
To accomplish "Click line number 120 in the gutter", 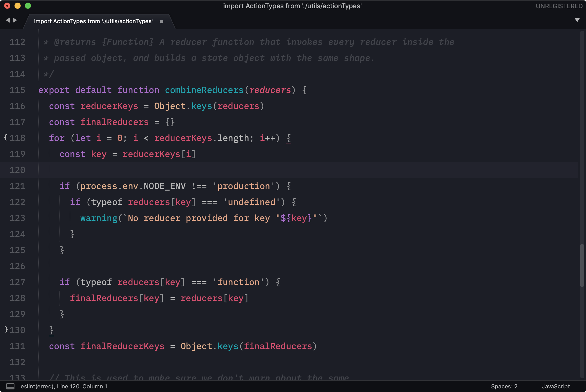I will point(17,170).
